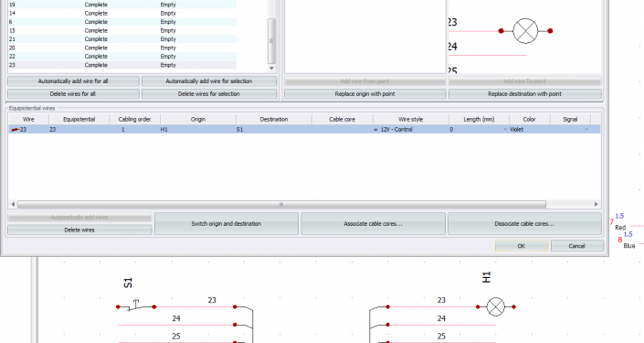
Task: Select equipotential 22 row in the list
Action: pos(122,57)
